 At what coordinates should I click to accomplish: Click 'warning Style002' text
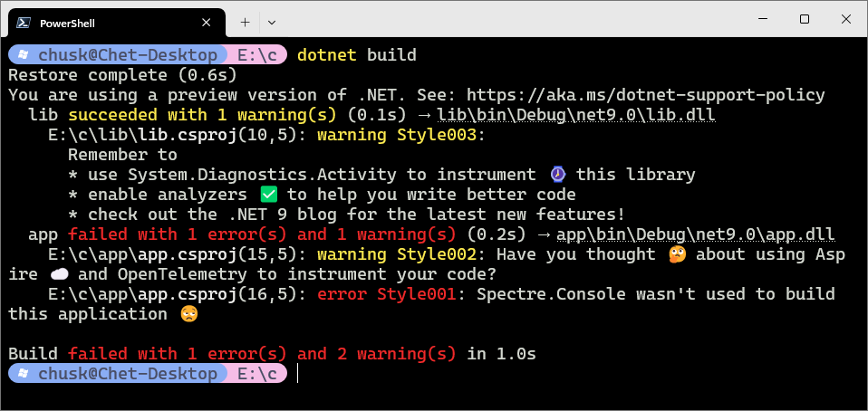[396, 254]
